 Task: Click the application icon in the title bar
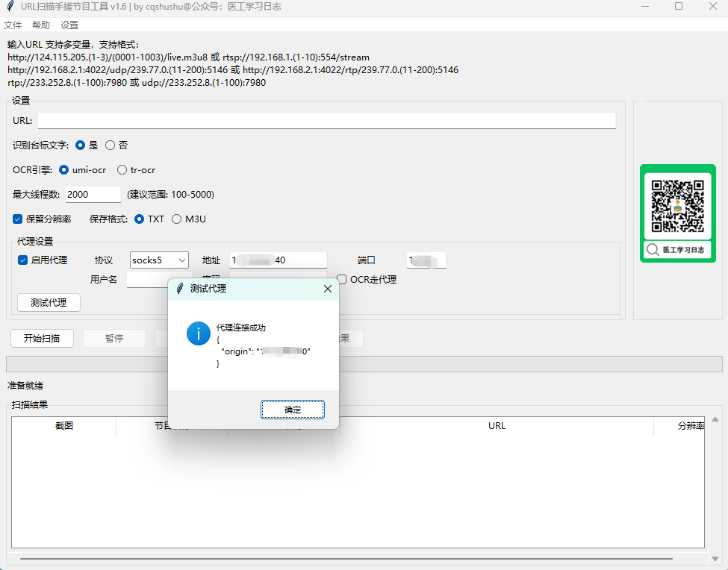10,7
